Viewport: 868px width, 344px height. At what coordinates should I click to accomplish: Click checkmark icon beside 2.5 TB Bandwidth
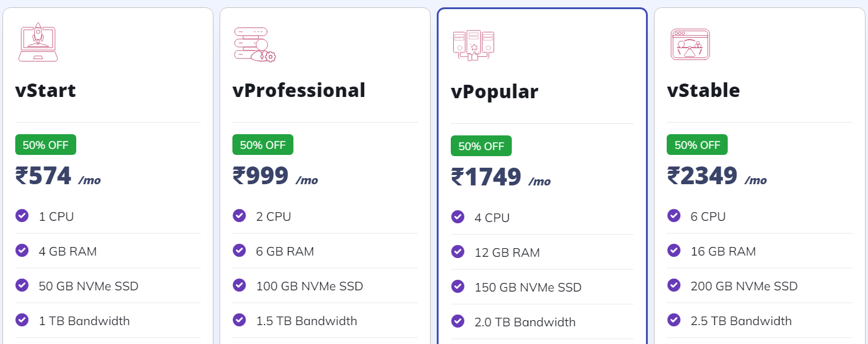674,320
